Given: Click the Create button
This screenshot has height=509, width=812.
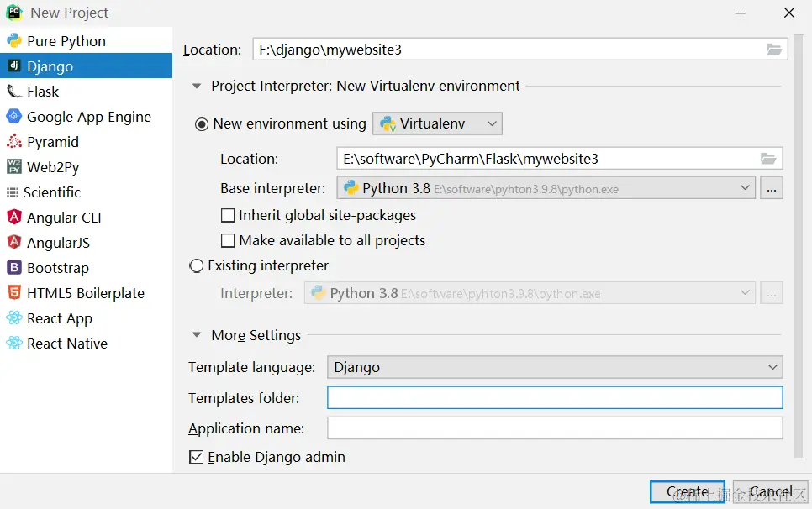Looking at the screenshot, I should coord(688,492).
